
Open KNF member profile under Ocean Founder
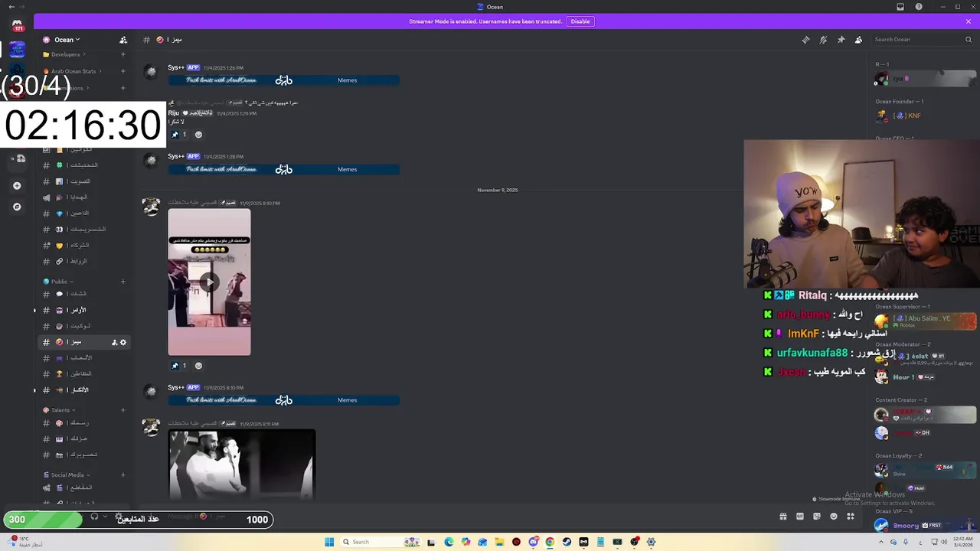(925, 116)
